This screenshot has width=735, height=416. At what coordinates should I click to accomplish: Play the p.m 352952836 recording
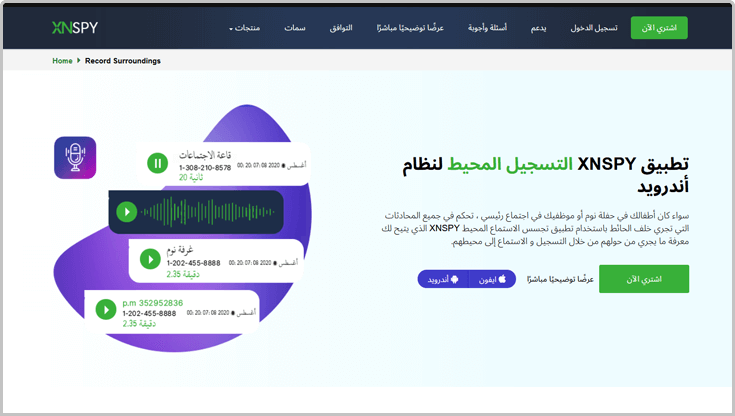pos(106,310)
